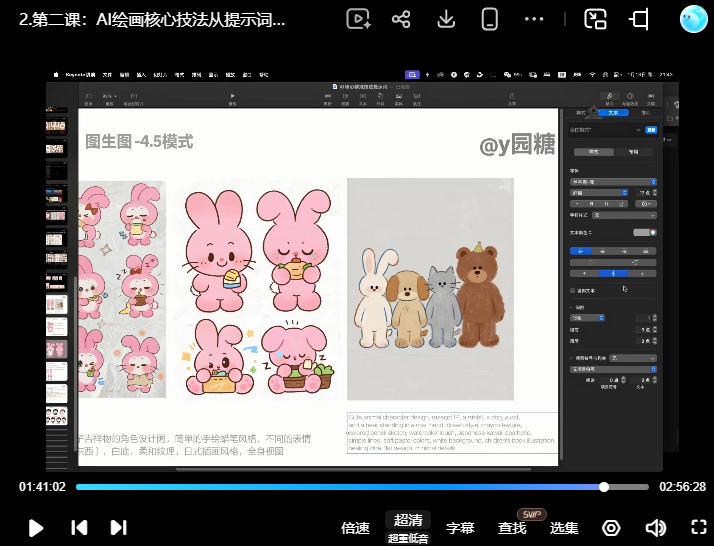This screenshot has width=714, height=546.
Task: Open the 超清 quality selector
Action: click(x=408, y=520)
